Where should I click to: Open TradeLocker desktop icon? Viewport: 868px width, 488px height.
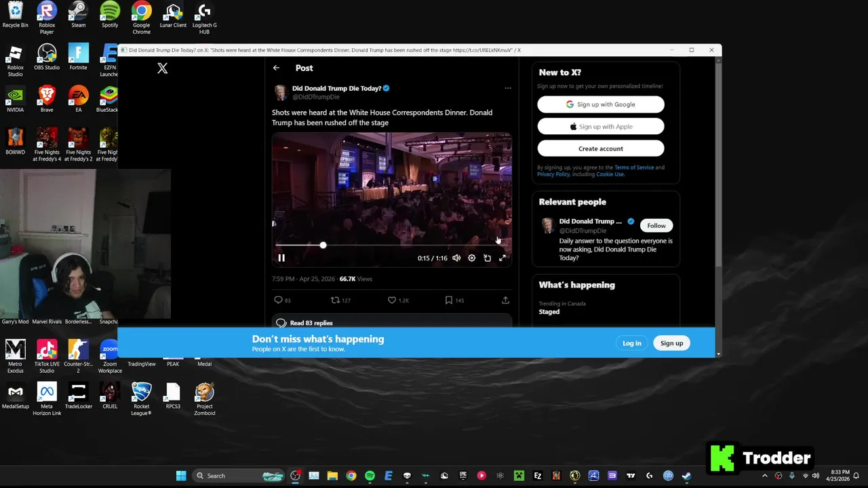[x=78, y=396]
